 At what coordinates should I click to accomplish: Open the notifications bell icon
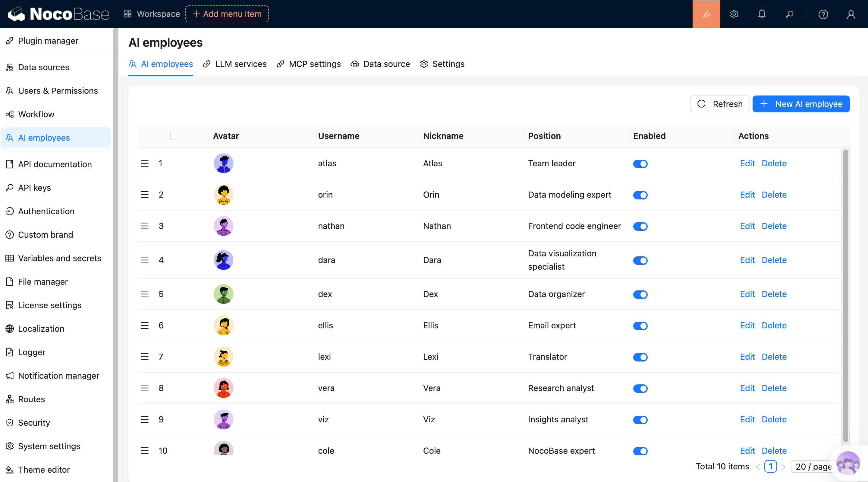tap(762, 14)
